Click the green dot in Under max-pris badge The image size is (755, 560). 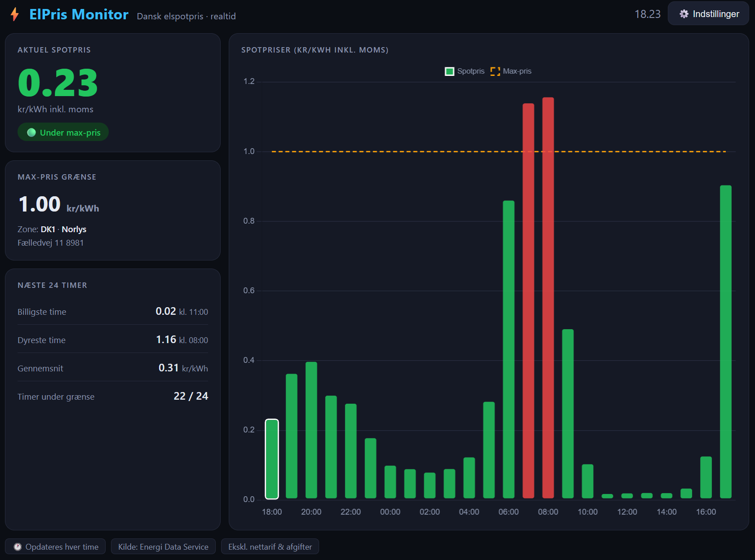(31, 132)
